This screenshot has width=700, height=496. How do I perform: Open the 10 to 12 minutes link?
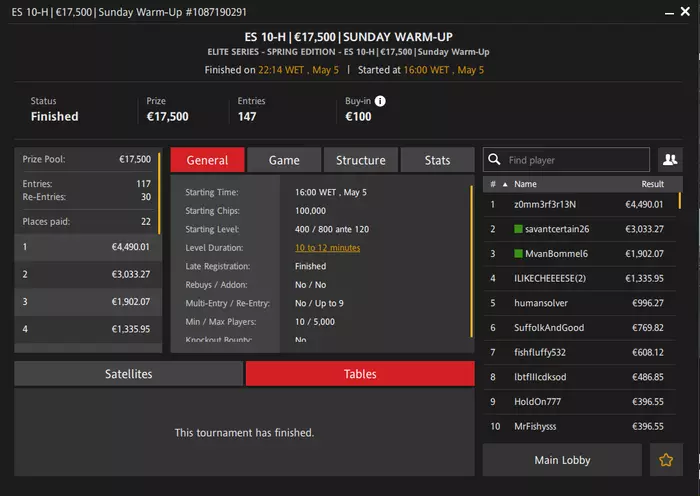click(x=327, y=248)
